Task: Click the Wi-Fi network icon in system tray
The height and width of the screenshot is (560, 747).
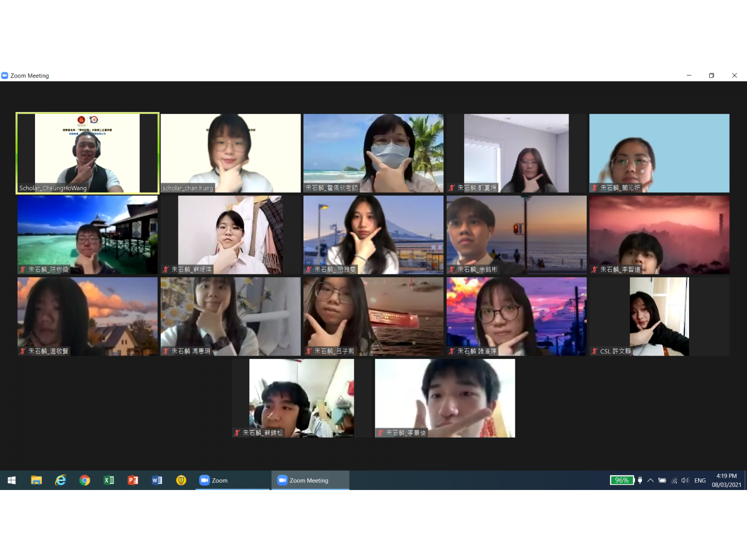Action: point(674,480)
